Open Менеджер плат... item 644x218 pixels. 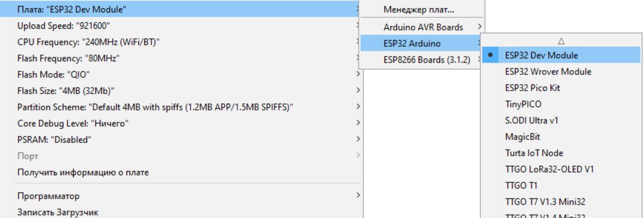tap(423, 9)
